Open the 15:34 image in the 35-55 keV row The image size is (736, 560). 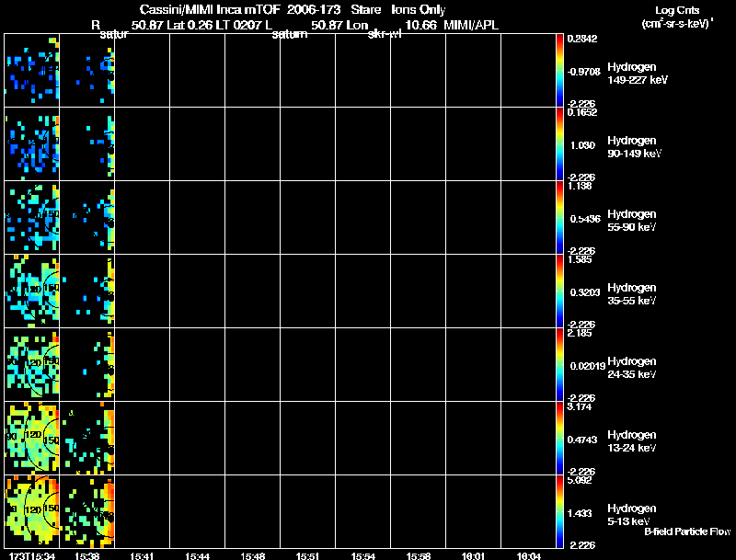point(32,291)
